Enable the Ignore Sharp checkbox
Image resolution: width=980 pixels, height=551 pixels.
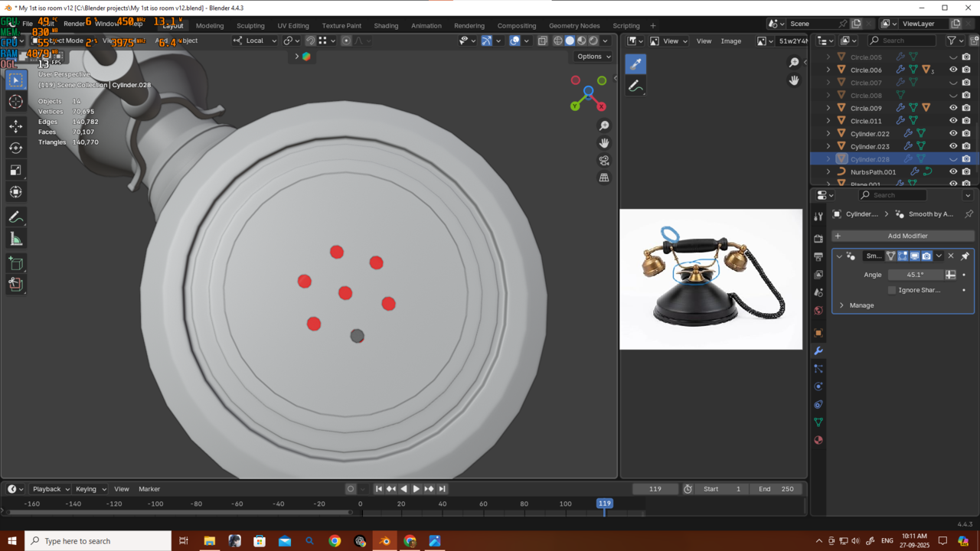892,290
